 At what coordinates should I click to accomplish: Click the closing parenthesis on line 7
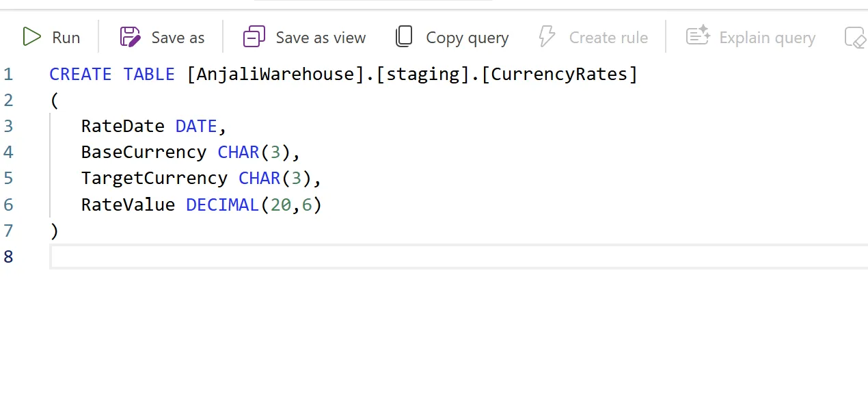(x=55, y=231)
